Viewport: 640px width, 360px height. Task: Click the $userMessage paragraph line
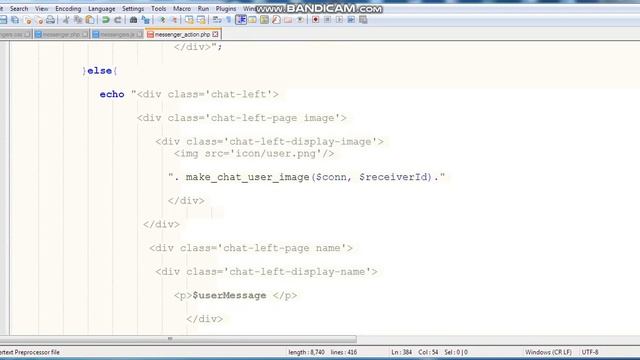pos(236,296)
